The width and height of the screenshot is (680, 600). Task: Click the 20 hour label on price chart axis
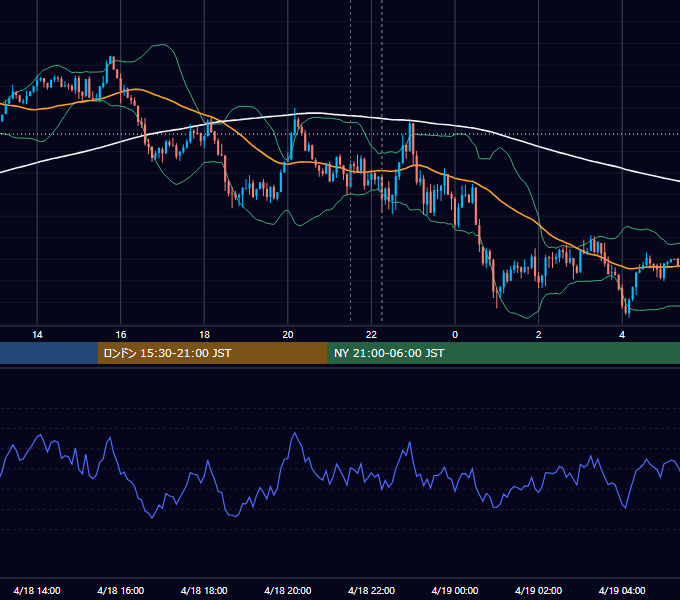coord(288,335)
